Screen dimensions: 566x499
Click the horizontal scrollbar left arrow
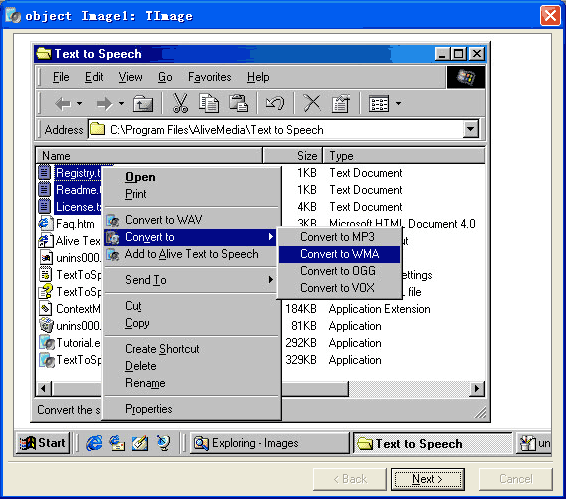pos(44,389)
